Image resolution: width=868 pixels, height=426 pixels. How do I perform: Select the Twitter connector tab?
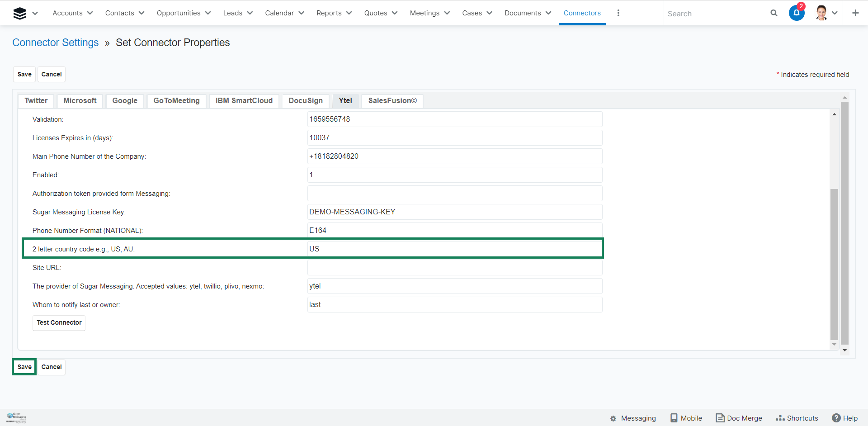[x=36, y=101]
